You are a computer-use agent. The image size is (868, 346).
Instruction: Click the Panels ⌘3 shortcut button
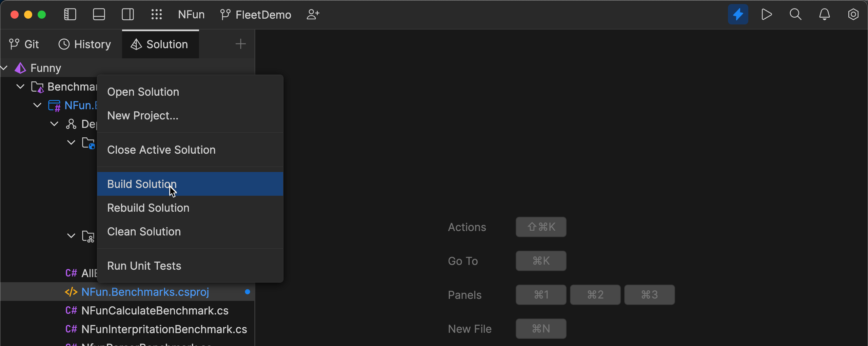point(650,295)
